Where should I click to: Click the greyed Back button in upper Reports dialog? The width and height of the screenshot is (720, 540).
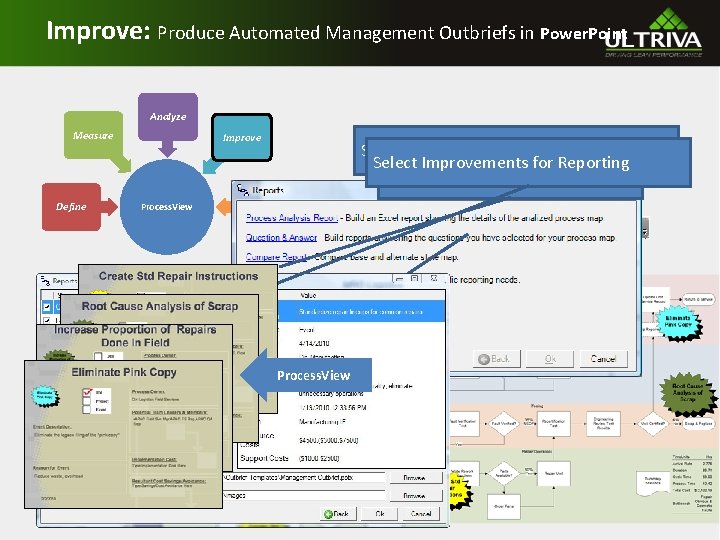pyautogui.click(x=496, y=359)
